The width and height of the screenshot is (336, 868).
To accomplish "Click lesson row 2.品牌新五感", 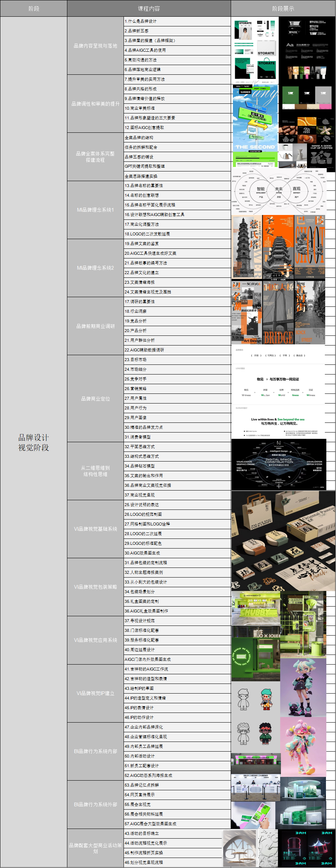I will point(177,31).
